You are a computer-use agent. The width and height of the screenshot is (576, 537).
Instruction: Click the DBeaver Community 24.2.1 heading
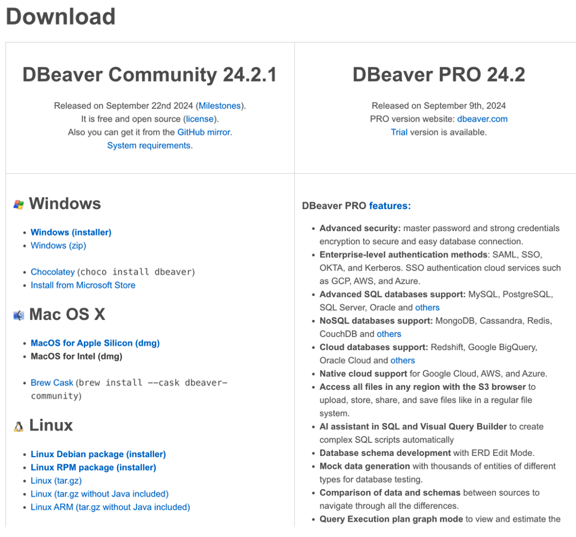[150, 75]
